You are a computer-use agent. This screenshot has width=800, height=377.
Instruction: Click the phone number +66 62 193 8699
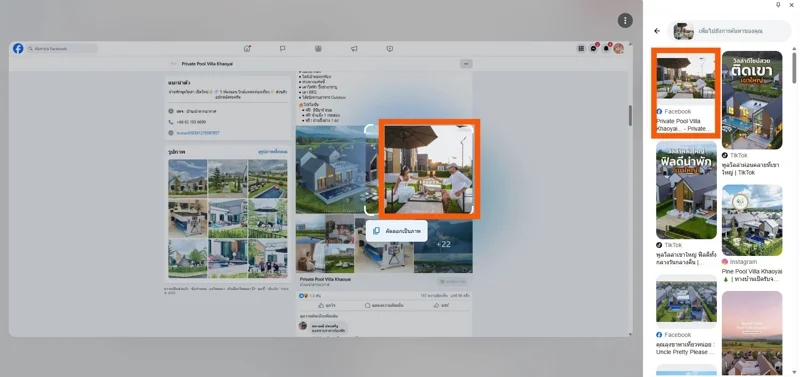tap(191, 122)
